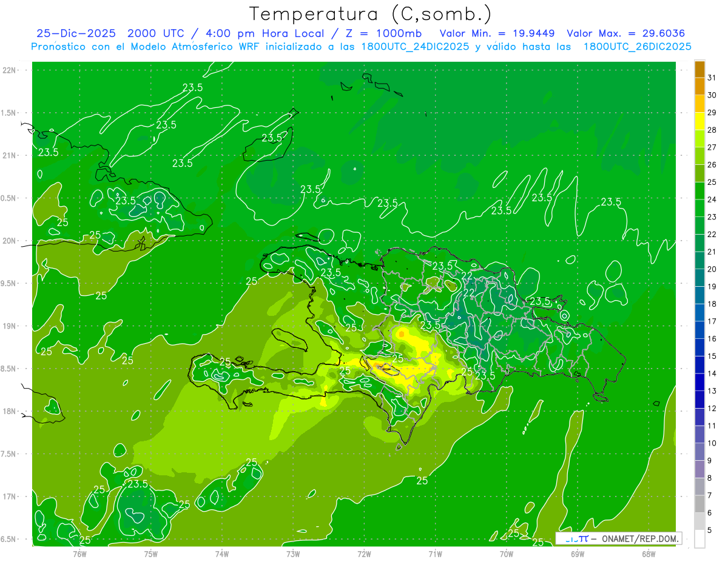The height and width of the screenshot is (562, 728).
Task: Click the '70W' longitude axis label
Action: (507, 554)
